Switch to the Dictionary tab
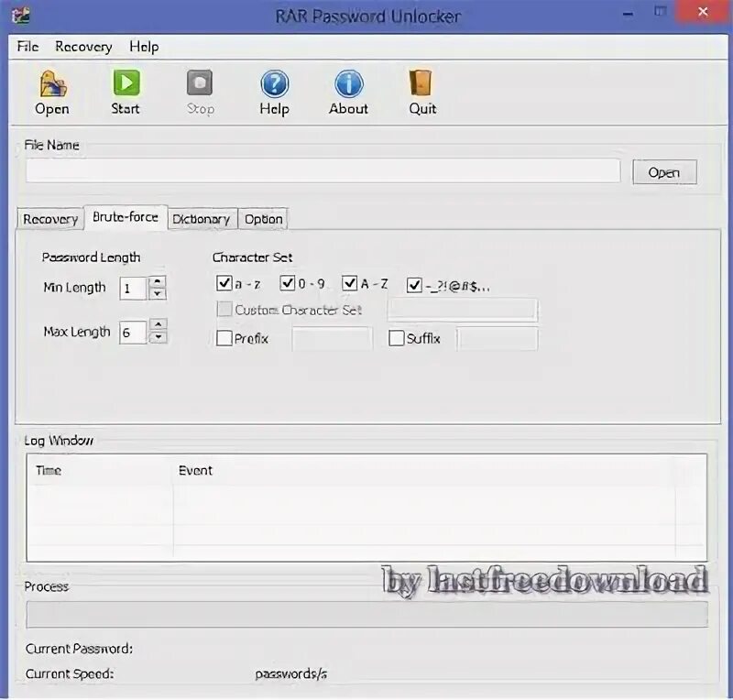733x700 pixels. 202,219
